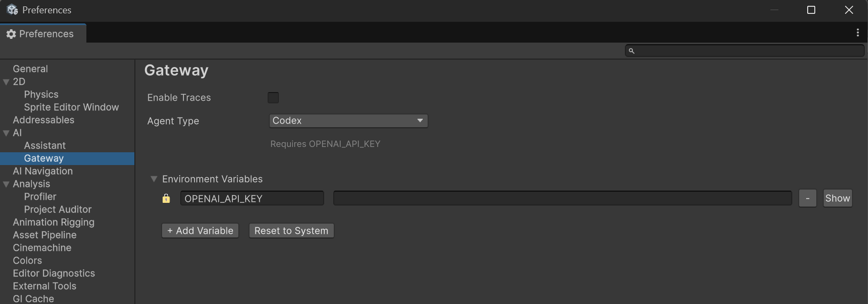
Task: Select Editor Diagnostics in sidebar
Action: click(54, 273)
